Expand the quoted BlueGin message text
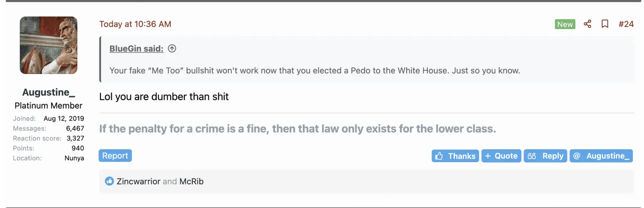The height and width of the screenshot is (208, 644). (314, 71)
